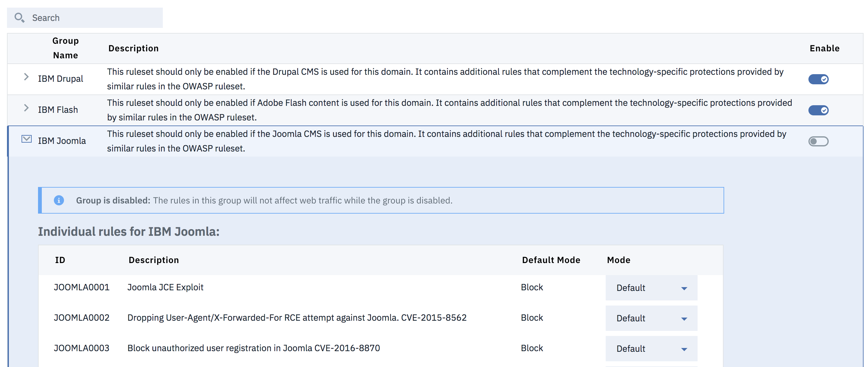
Task: Click the search magnifier icon
Action: [x=19, y=17]
